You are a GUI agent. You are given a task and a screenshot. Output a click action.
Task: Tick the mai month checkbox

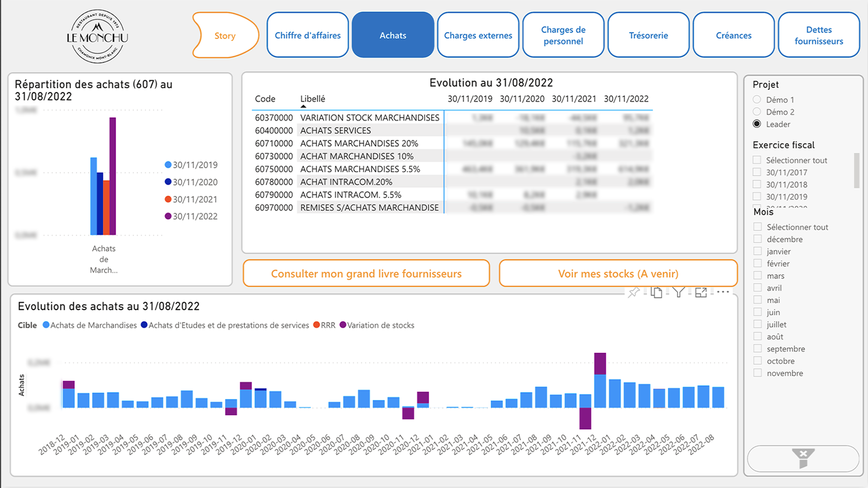[758, 300]
